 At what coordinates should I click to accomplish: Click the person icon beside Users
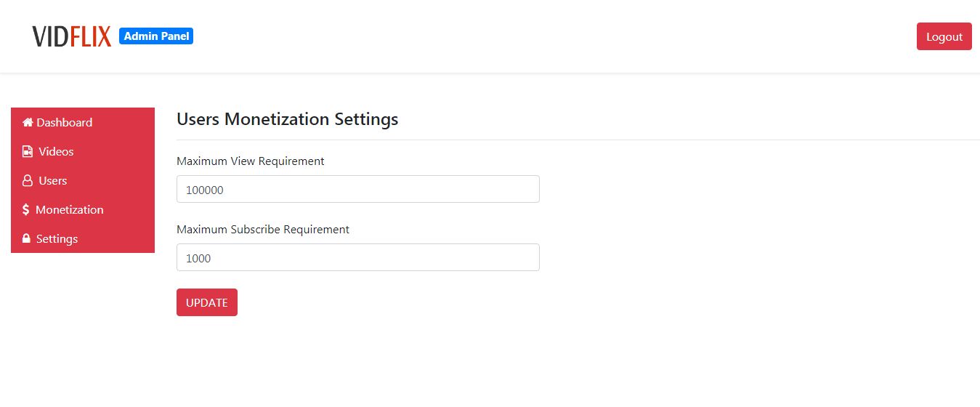pos(28,181)
